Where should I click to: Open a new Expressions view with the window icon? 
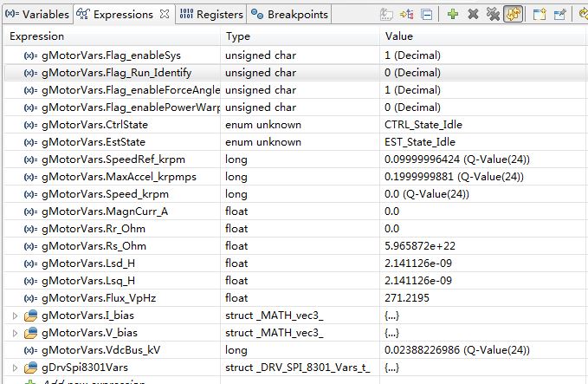coord(540,14)
